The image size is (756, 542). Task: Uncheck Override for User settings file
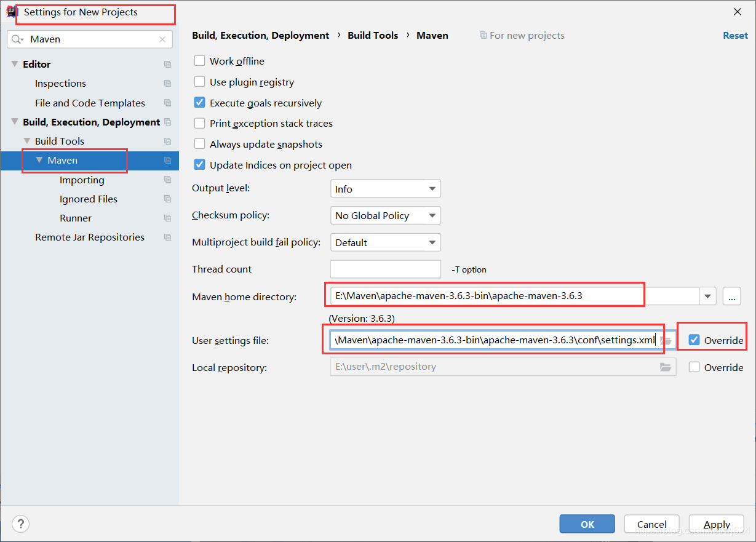pyautogui.click(x=694, y=340)
